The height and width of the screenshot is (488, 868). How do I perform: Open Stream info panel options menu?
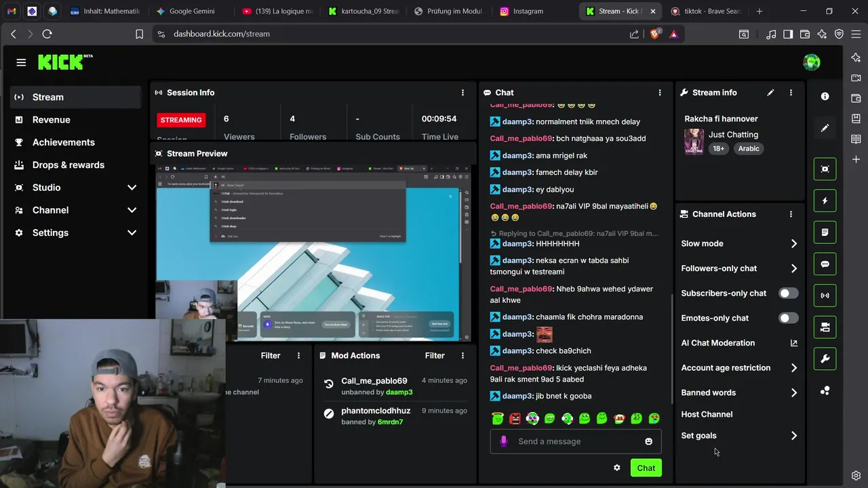[791, 93]
